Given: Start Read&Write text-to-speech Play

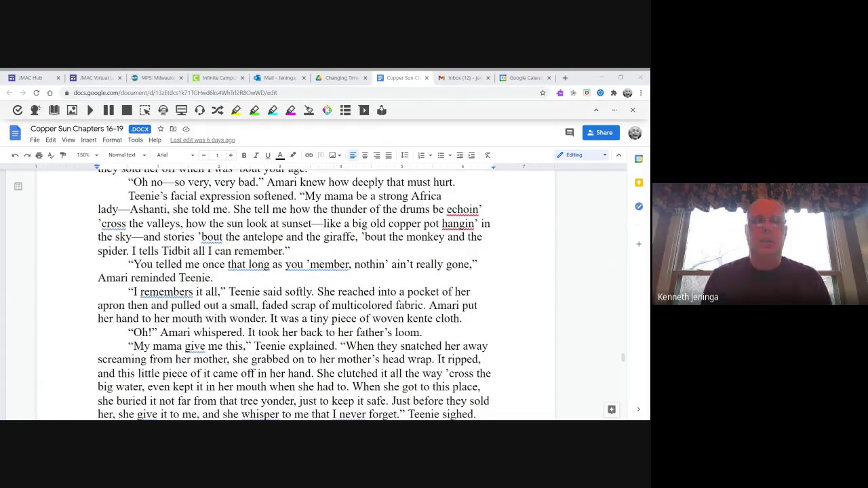Looking at the screenshot, I should point(90,110).
